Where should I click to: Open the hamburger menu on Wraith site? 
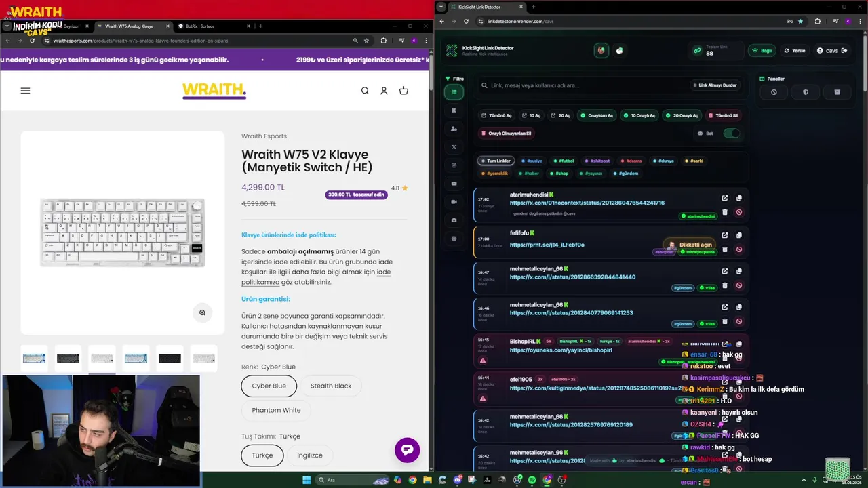tap(25, 91)
